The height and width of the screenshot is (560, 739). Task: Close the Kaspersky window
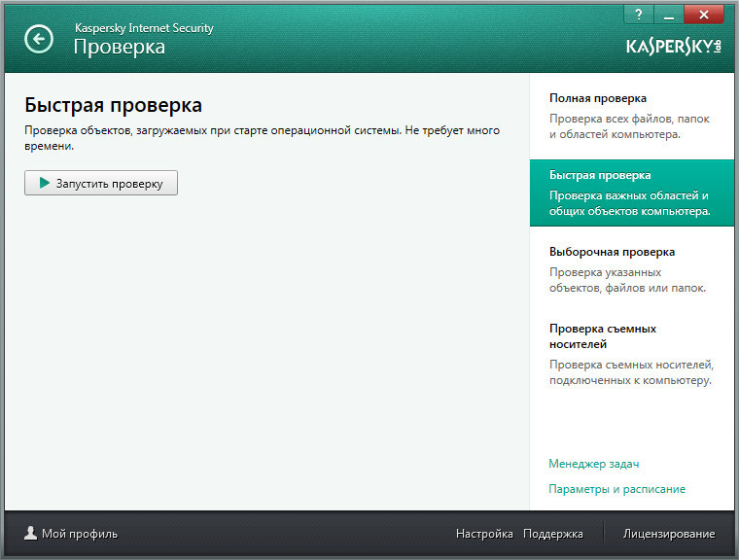click(707, 14)
